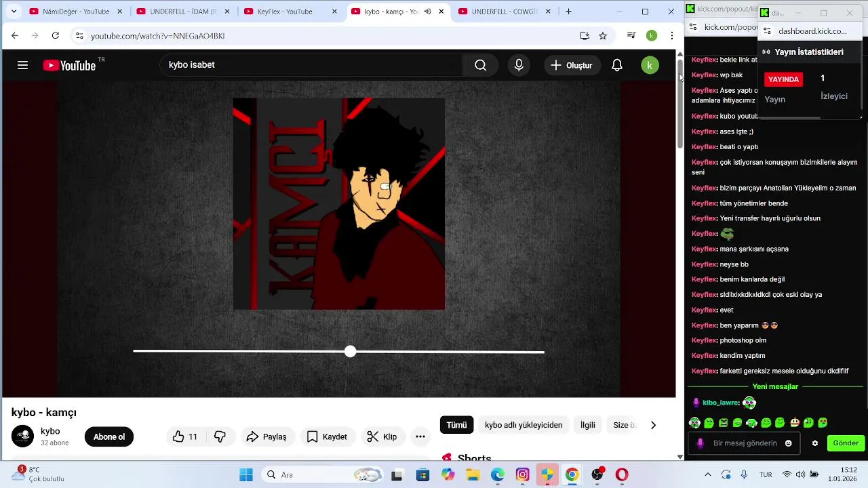Open Opera browser from the taskbar
This screenshot has width=868, height=488.
622,474
